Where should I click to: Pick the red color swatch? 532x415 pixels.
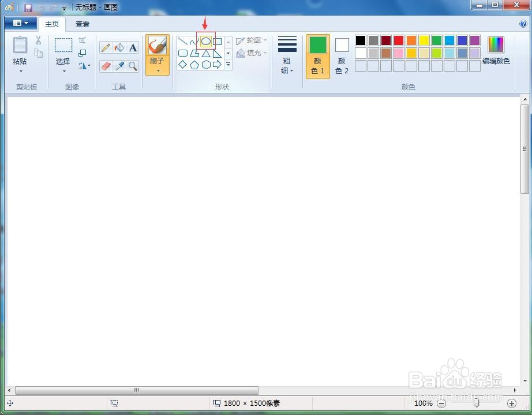click(398, 40)
